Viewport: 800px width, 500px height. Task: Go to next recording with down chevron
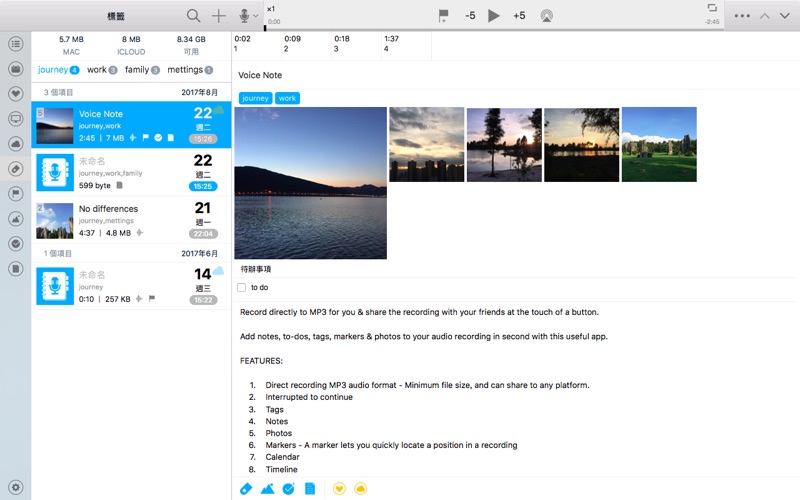pos(785,16)
